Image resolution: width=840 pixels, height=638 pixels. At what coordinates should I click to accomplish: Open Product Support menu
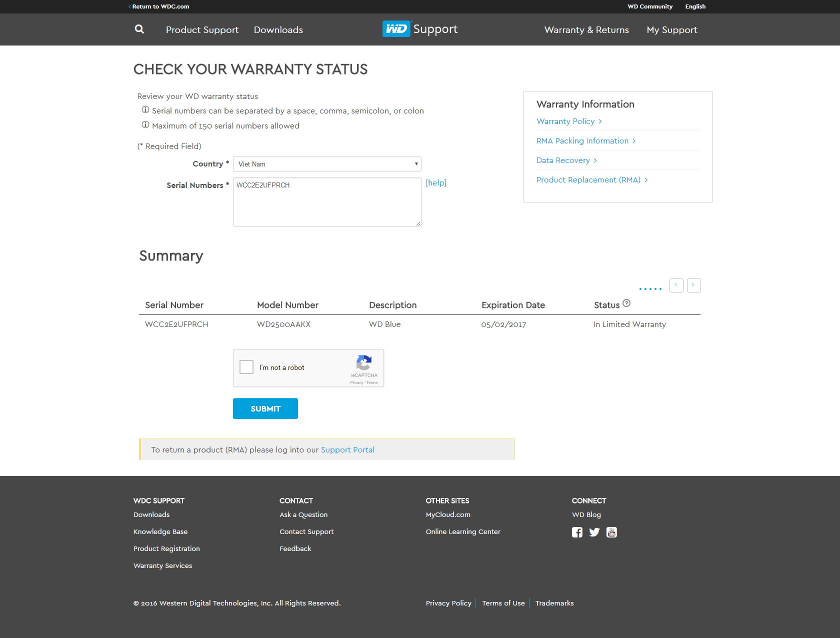[x=202, y=29]
